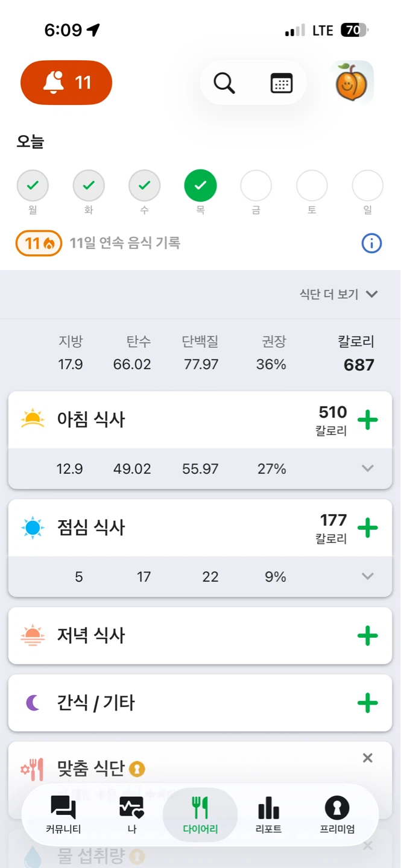
Task: Open the 프리미엄 tab
Action: tap(337, 815)
